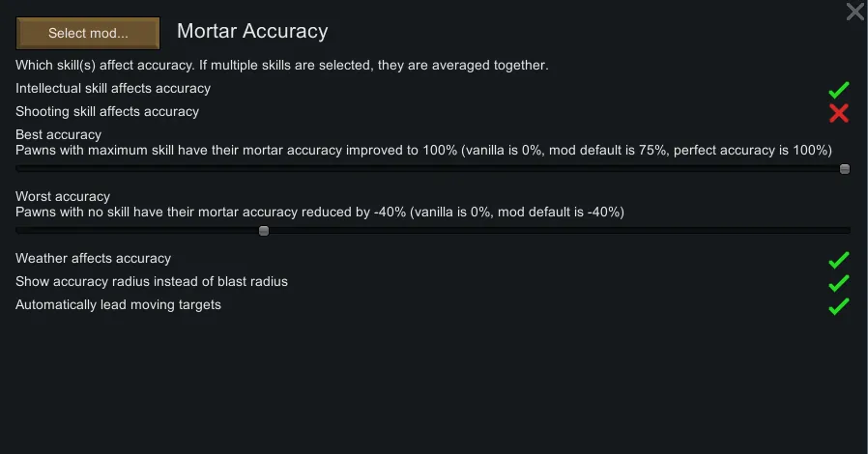Enable the Shooting skill red cross

838,113
